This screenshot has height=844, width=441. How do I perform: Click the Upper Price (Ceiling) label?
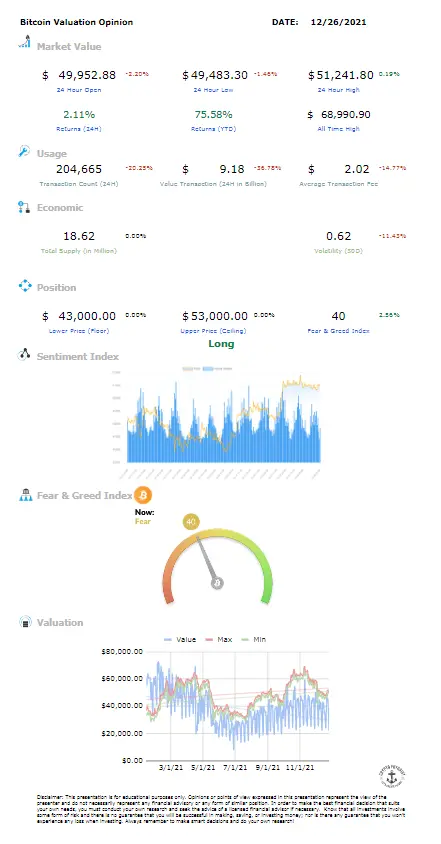point(213,331)
